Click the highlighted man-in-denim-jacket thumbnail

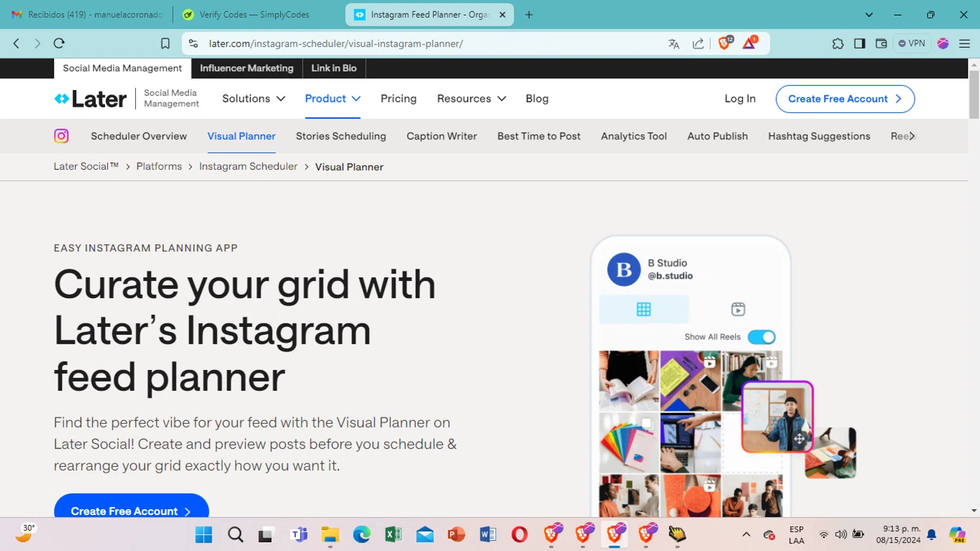pos(777,417)
